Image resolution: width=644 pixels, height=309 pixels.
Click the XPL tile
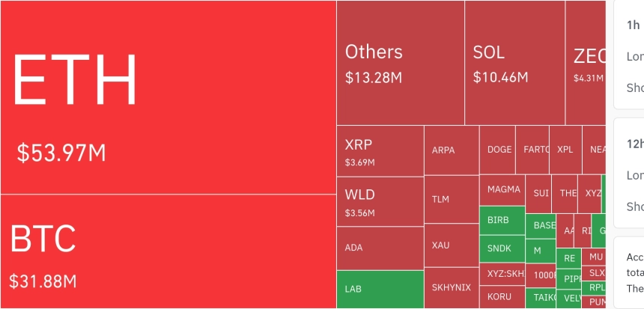point(565,150)
